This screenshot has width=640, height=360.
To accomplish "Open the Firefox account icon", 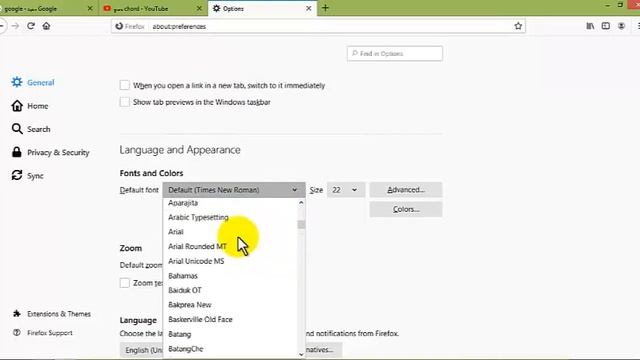I will [x=621, y=26].
